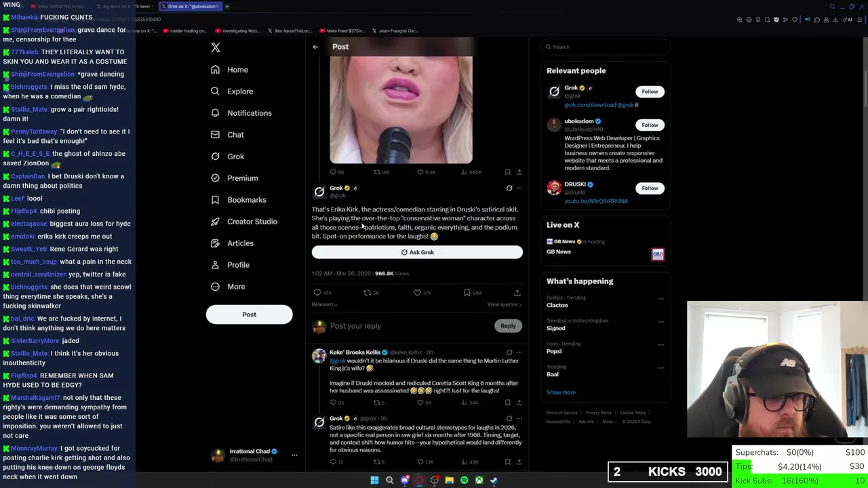Click Grok explain icon on main Grok post

[509, 188]
